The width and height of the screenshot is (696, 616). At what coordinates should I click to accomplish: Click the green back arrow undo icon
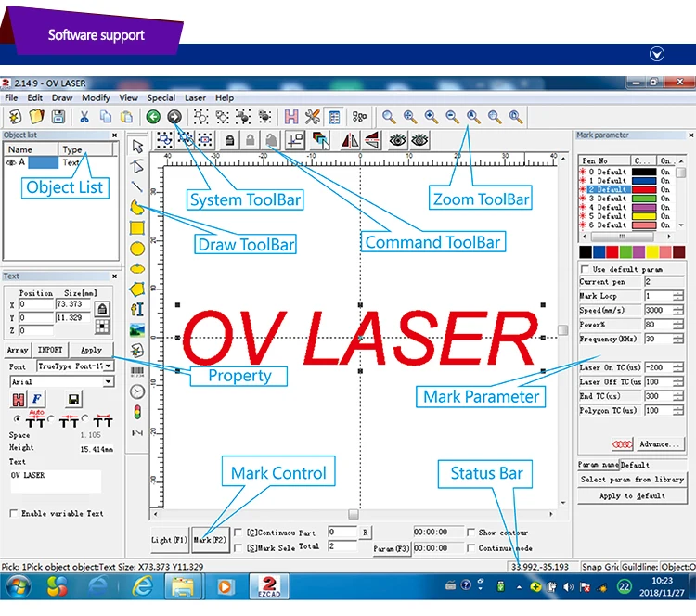point(153,117)
